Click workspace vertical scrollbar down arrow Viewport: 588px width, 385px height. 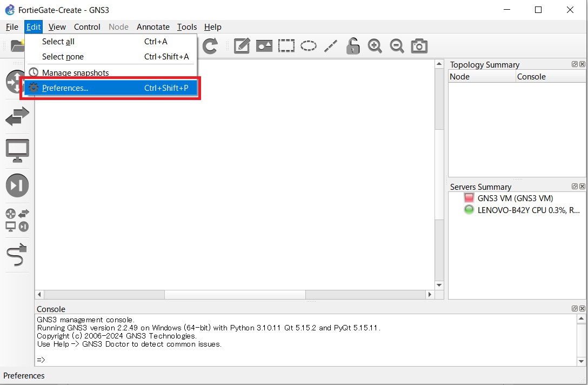click(439, 285)
